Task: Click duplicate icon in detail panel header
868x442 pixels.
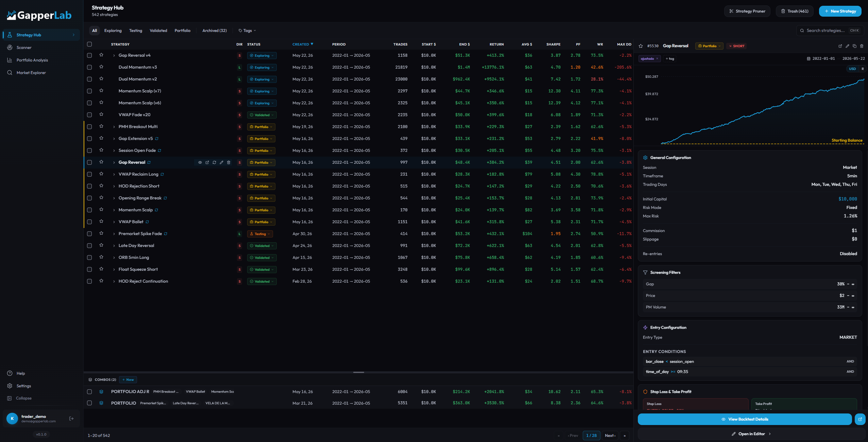Action: pos(854,46)
